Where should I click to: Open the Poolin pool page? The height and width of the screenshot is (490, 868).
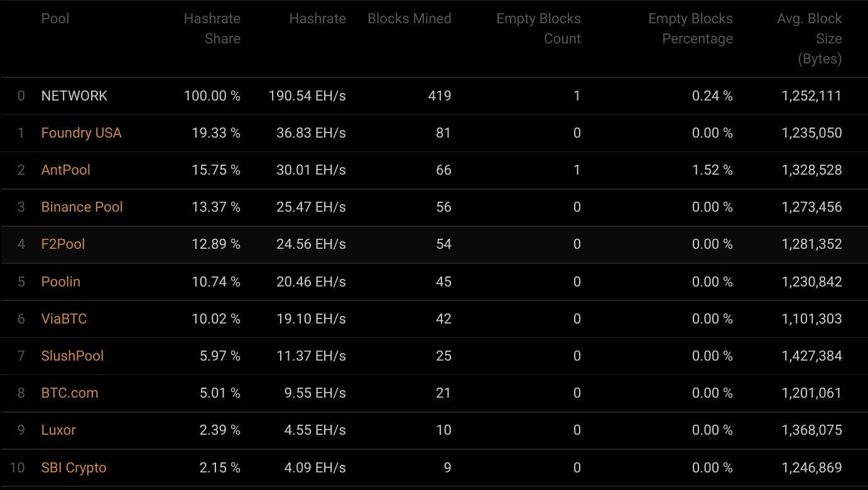click(x=60, y=281)
